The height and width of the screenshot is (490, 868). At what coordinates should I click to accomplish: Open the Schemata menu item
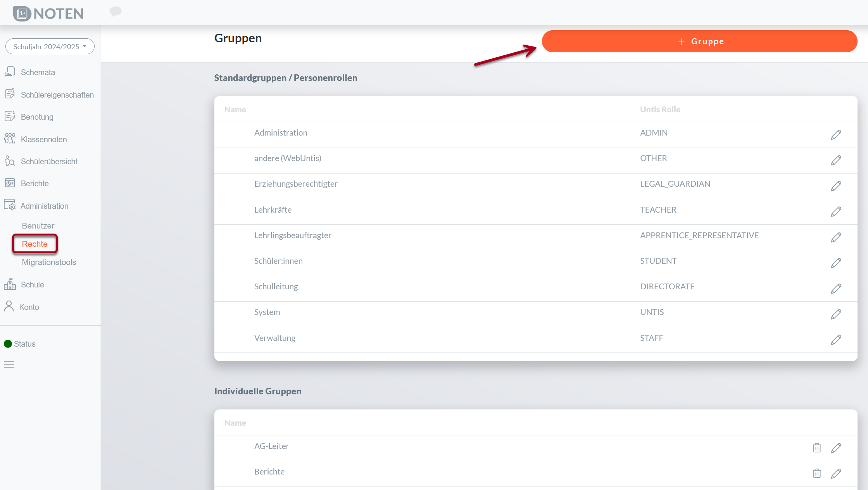click(38, 72)
